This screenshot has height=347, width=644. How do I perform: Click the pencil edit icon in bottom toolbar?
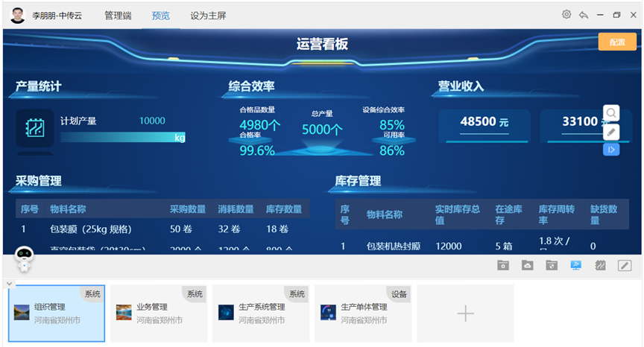click(625, 265)
